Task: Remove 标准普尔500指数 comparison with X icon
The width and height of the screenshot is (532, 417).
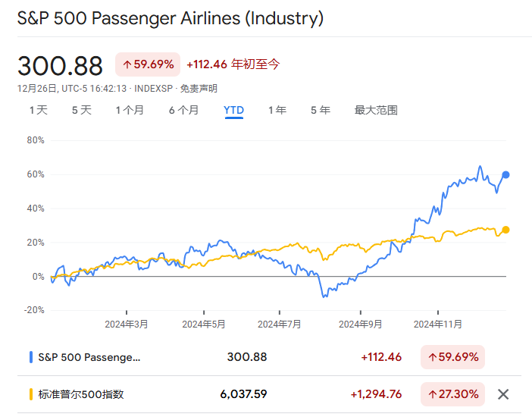Action: pyautogui.click(x=502, y=394)
